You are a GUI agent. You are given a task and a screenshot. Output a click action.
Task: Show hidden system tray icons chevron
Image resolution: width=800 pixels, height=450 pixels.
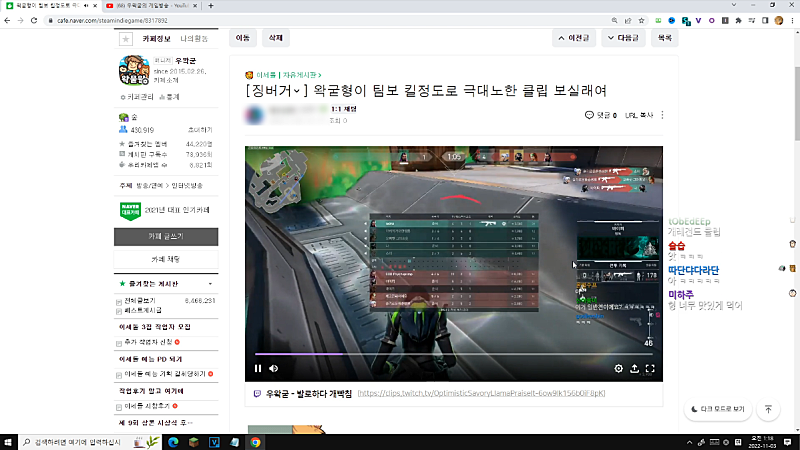tap(689, 442)
